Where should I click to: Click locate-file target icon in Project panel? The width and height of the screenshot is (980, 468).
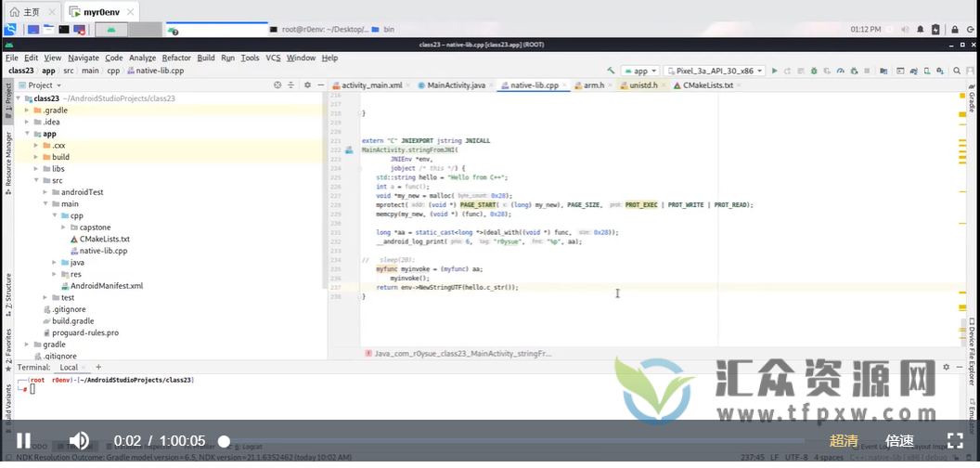click(x=277, y=85)
